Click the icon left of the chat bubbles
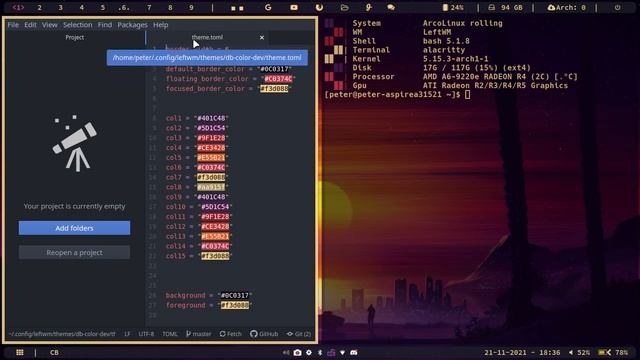 click(x=369, y=7)
